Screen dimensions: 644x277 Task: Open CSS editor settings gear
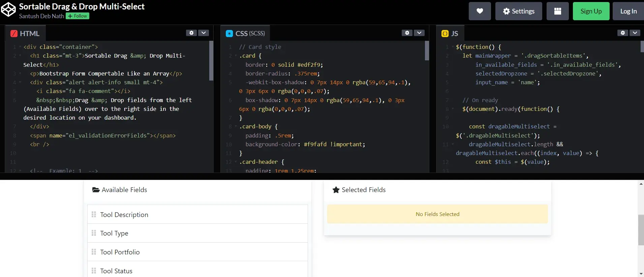[407, 33]
